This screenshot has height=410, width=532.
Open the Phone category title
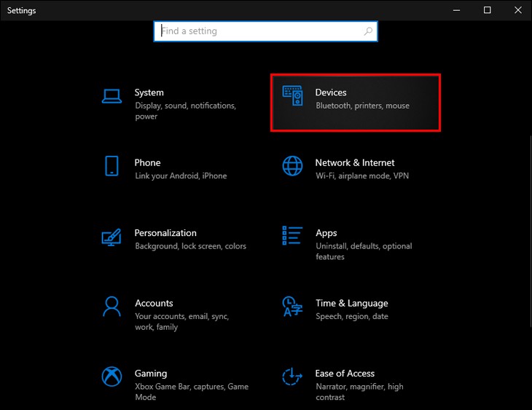point(147,163)
